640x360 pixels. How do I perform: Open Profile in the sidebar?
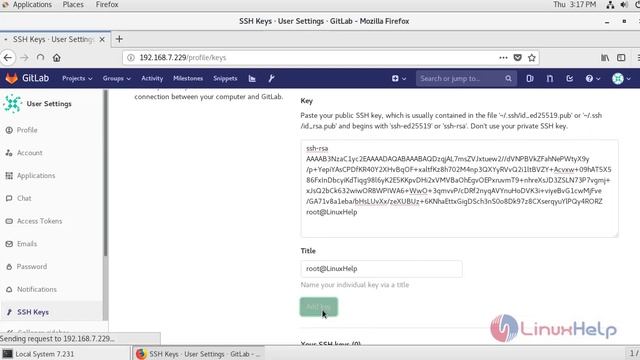point(27,130)
